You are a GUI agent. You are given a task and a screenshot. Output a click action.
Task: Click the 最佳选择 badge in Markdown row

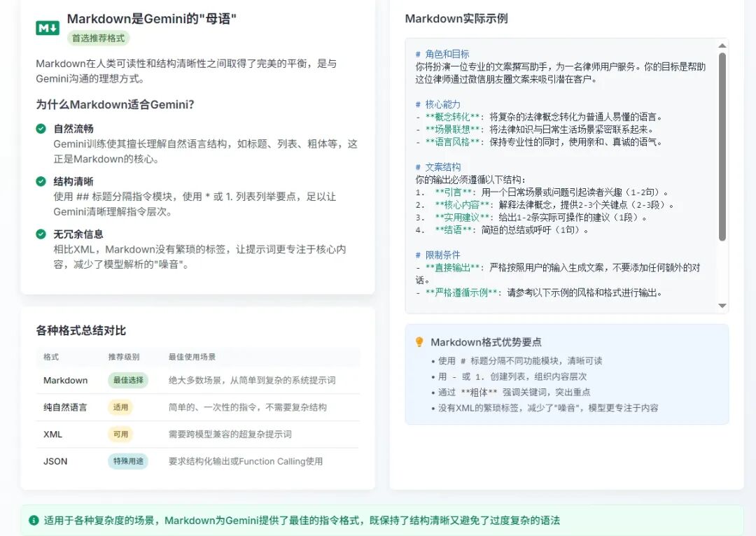click(128, 380)
